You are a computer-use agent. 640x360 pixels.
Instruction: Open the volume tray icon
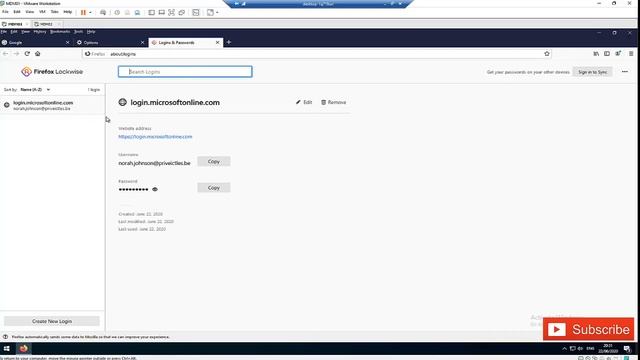coord(580,349)
